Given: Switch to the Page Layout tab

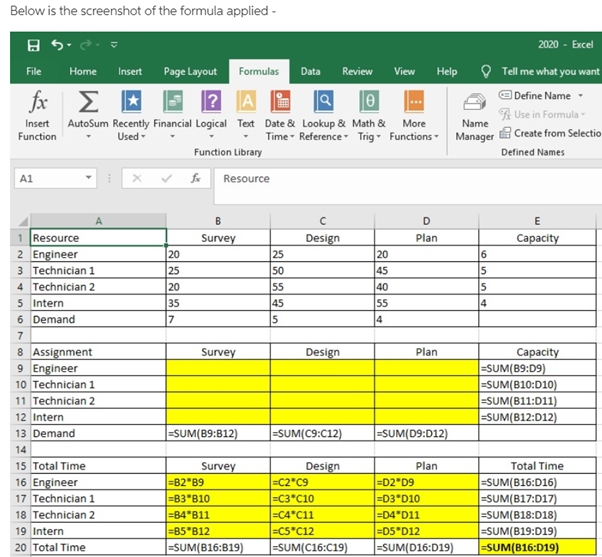Looking at the screenshot, I should point(190,72).
